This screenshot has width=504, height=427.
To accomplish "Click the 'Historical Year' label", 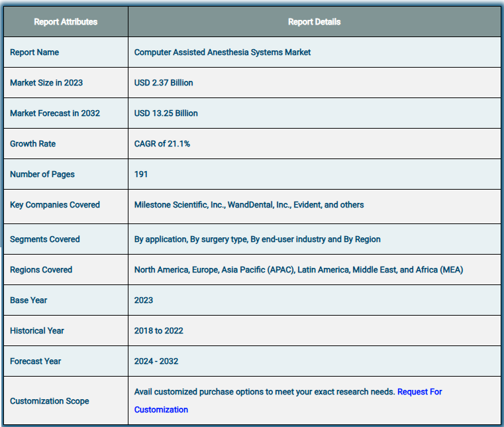I will click(37, 331).
